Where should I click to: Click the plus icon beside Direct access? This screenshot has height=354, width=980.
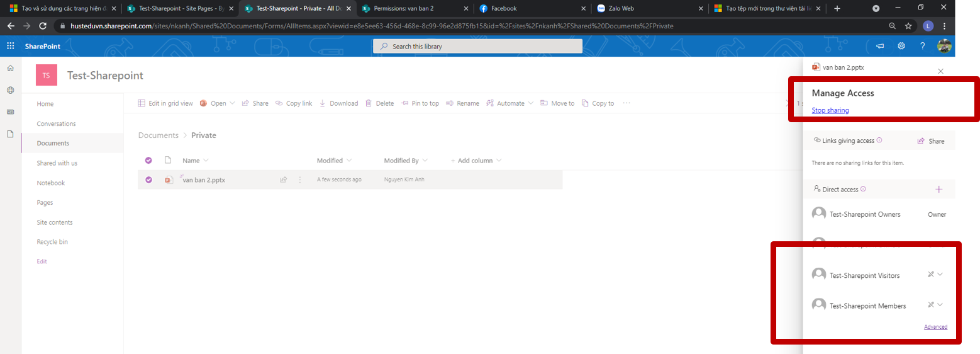[938, 189]
